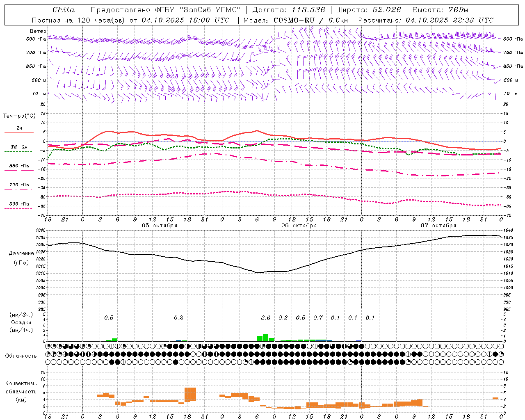Click the tallest orange convective cloud bar
Screen dimensions: 525x420
[x=190, y=394]
